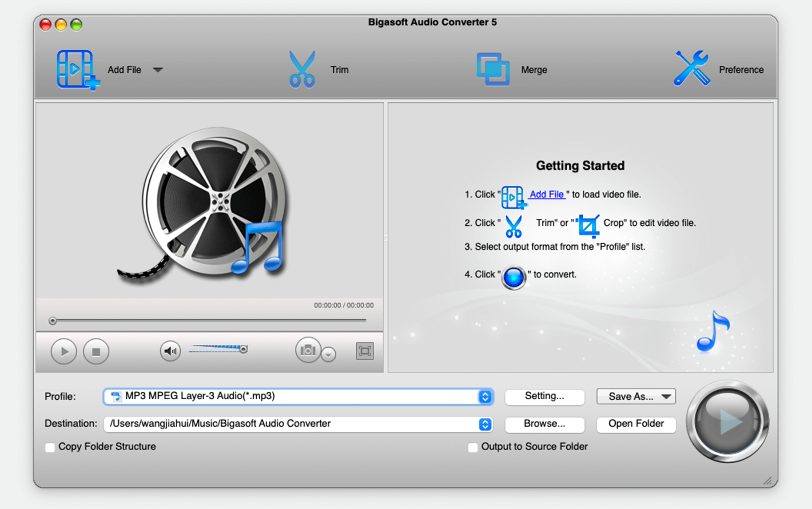
Task: Adjust the volume slider
Action: [218, 348]
